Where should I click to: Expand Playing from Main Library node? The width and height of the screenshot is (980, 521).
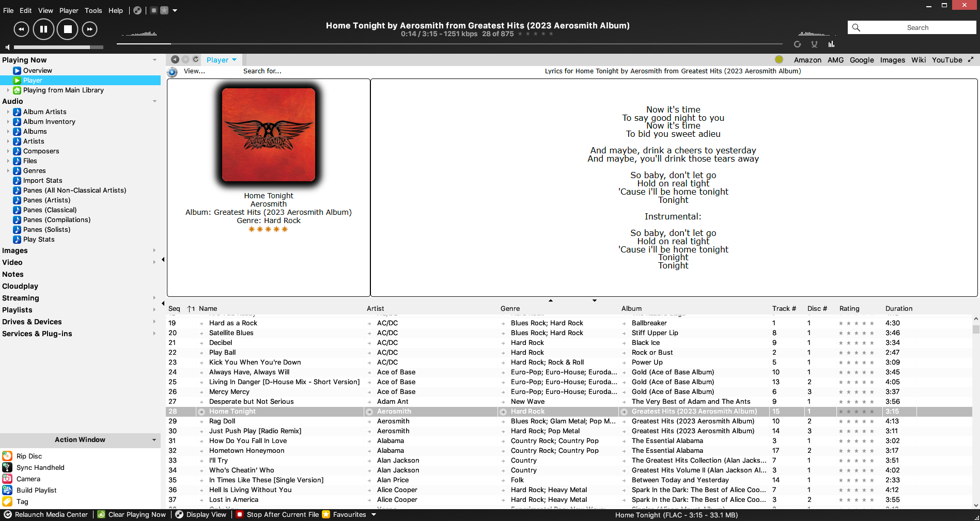pyautogui.click(x=8, y=90)
